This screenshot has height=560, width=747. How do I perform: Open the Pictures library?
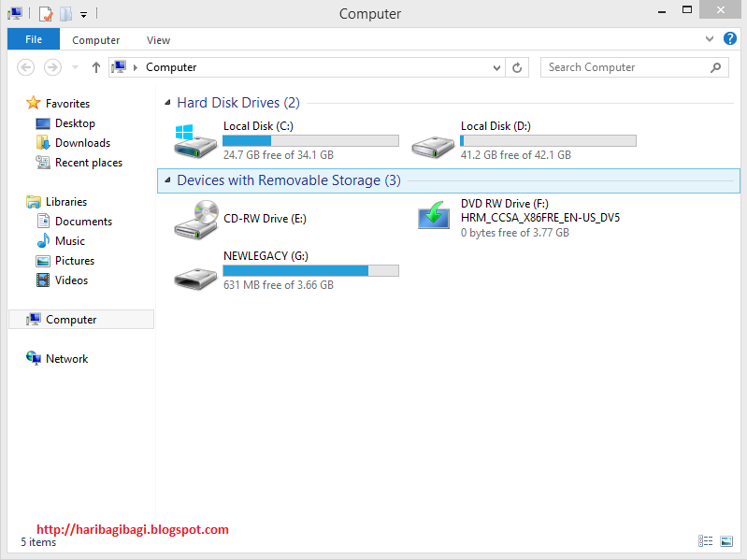(75, 261)
